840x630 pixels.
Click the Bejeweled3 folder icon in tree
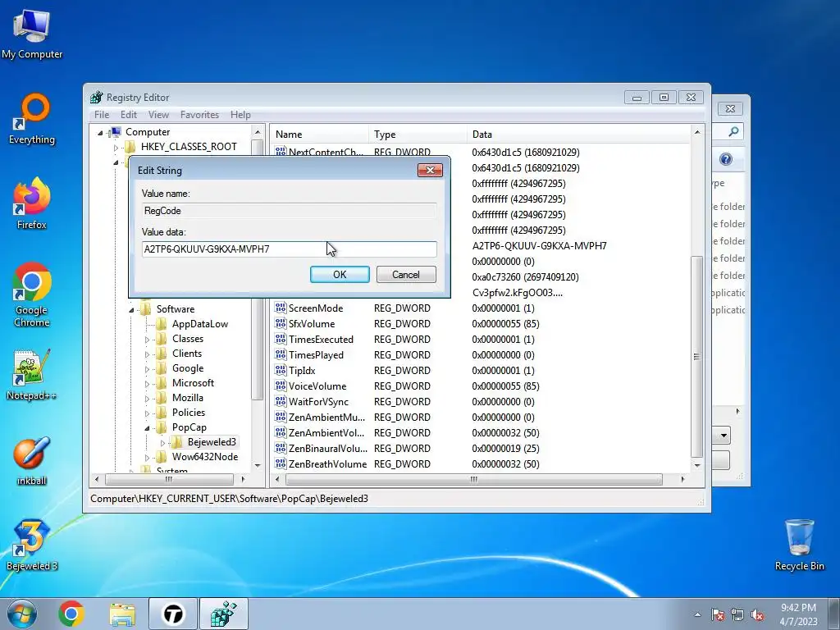coord(177,442)
